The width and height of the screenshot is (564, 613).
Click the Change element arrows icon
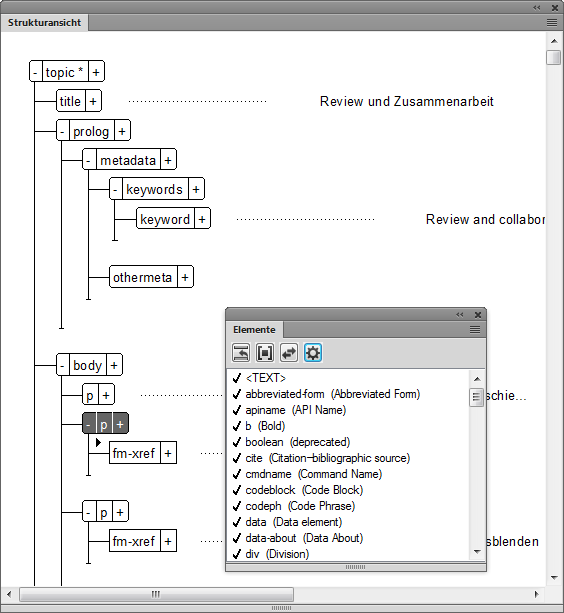coord(289,353)
